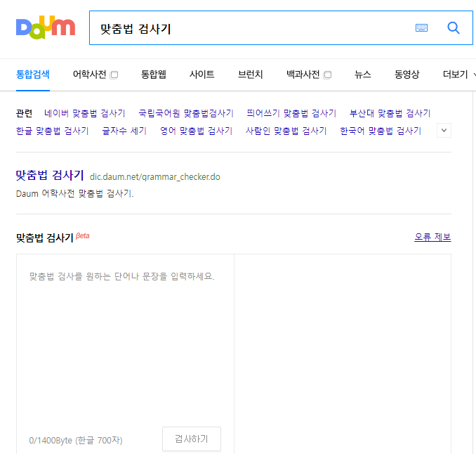Click the 검사하기 button
Screen dimensions: 476x454
click(192, 439)
